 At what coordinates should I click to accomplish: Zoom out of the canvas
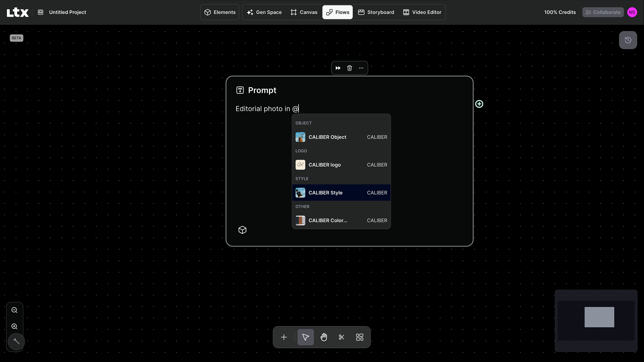tap(14, 310)
